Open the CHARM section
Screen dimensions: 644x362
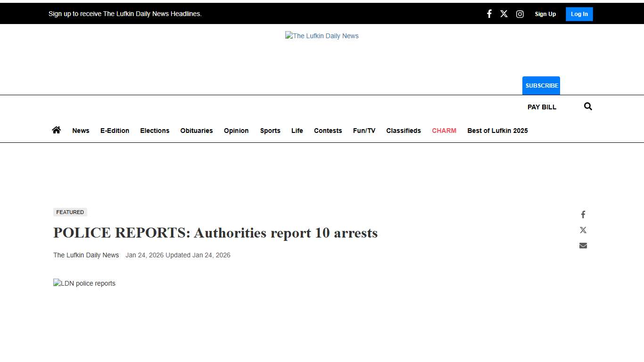[444, 131]
